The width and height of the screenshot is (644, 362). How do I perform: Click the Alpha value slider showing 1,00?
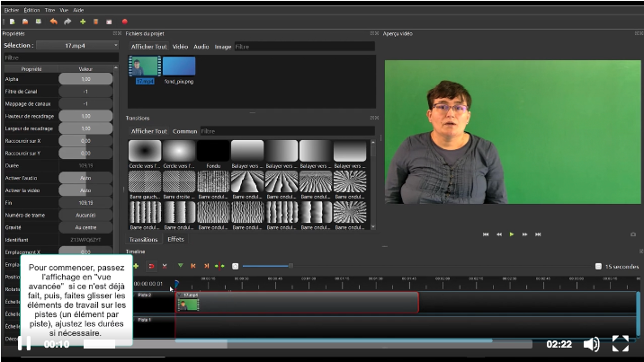[x=85, y=79]
